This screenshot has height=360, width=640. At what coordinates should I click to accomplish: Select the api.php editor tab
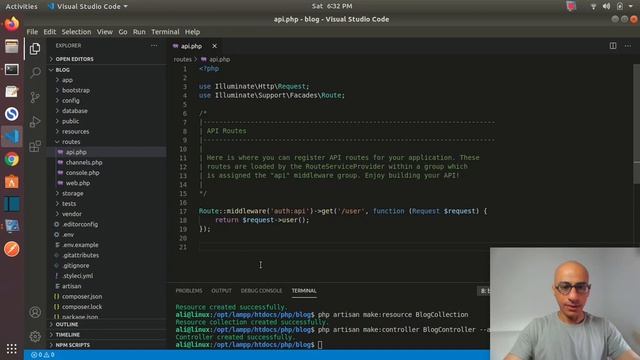click(191, 46)
